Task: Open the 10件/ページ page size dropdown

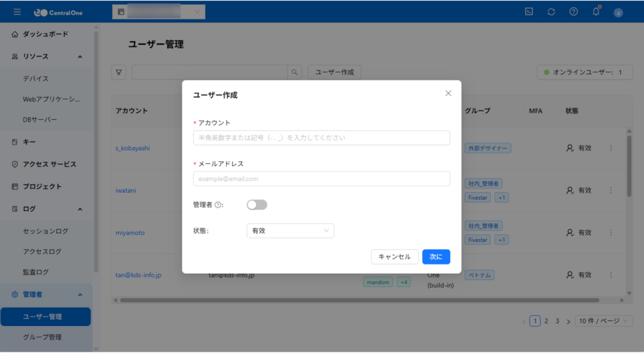Action: click(x=604, y=321)
